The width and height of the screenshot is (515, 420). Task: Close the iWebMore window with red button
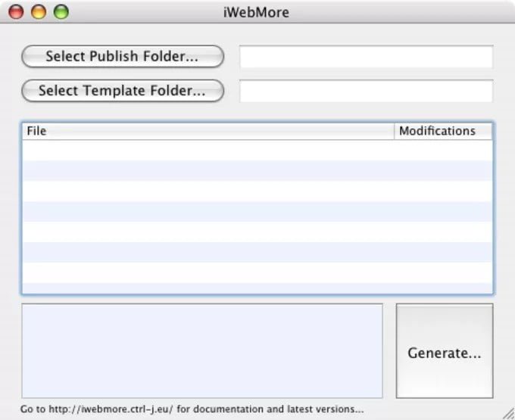point(17,12)
